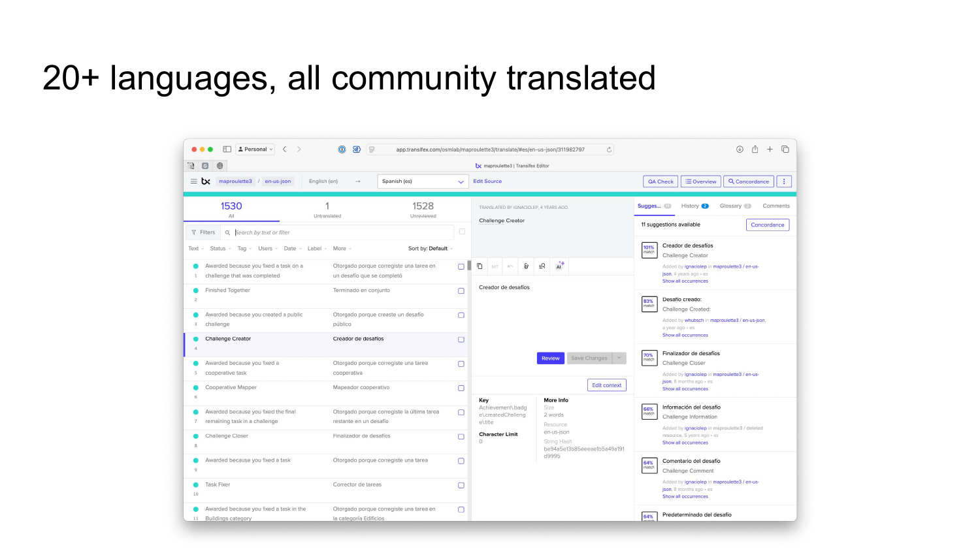Select the Suggestions tab
The width and height of the screenshot is (980, 551).
[654, 206]
